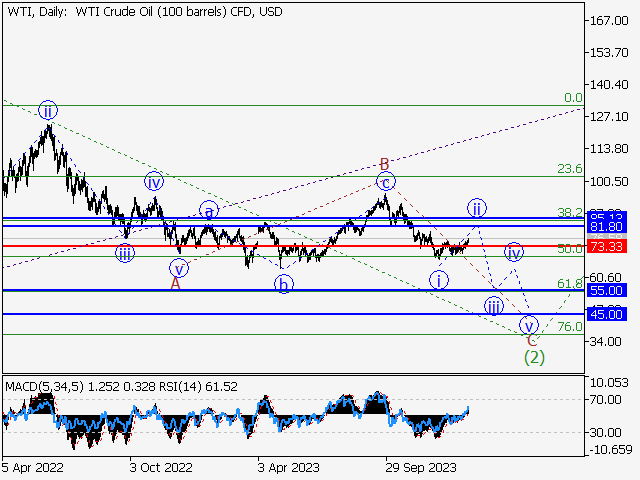Click circled 'v' marker just above red A
The height and width of the screenshot is (480, 640).
pyautogui.click(x=179, y=269)
